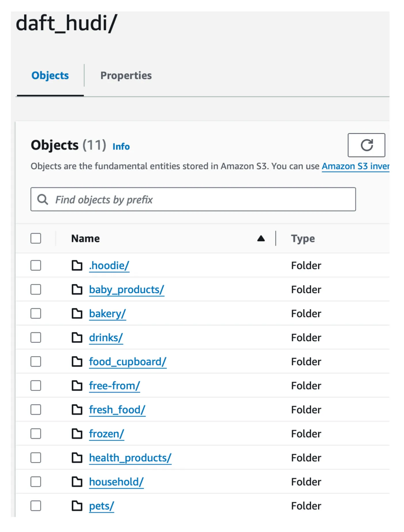
Task: Click the refresh objects icon button
Action: pos(366,145)
